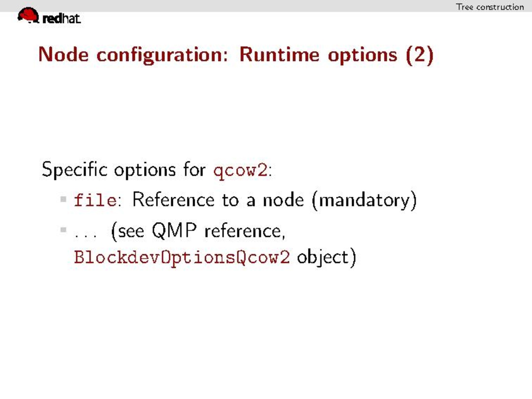Click the QMP reference text

tap(218, 231)
